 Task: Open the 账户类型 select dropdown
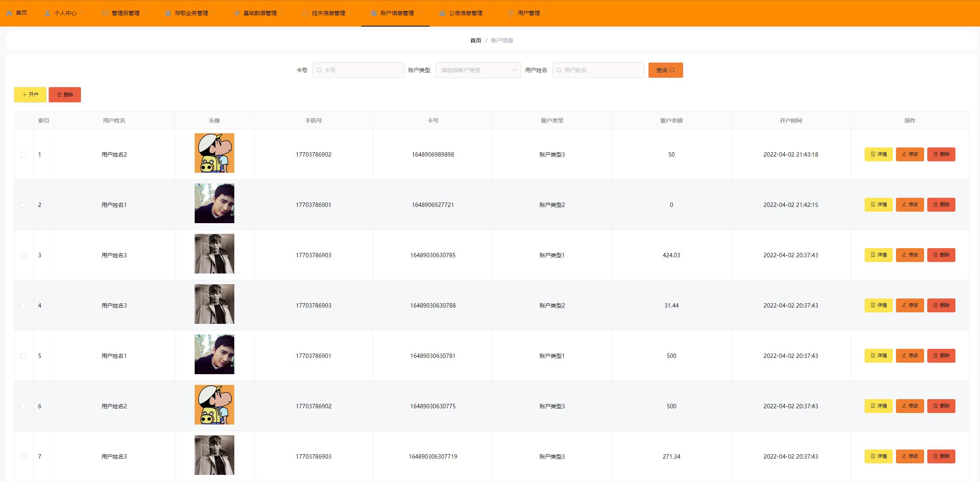point(478,70)
